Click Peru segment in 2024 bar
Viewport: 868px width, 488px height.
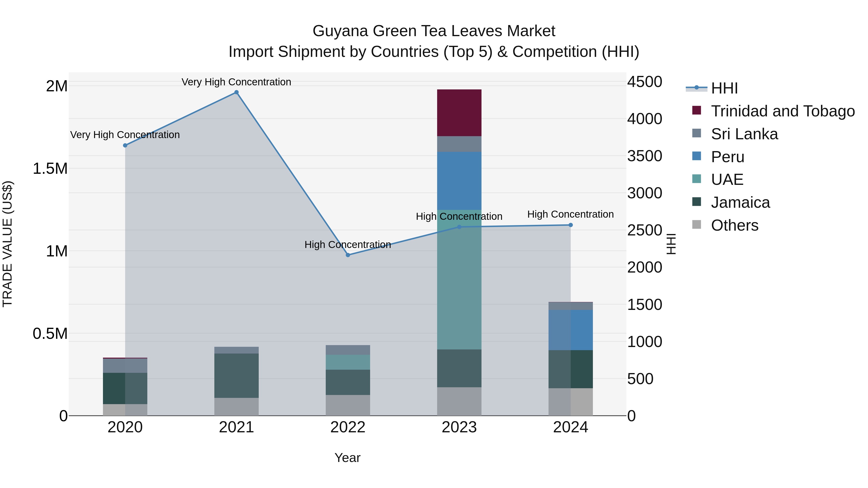[570, 330]
